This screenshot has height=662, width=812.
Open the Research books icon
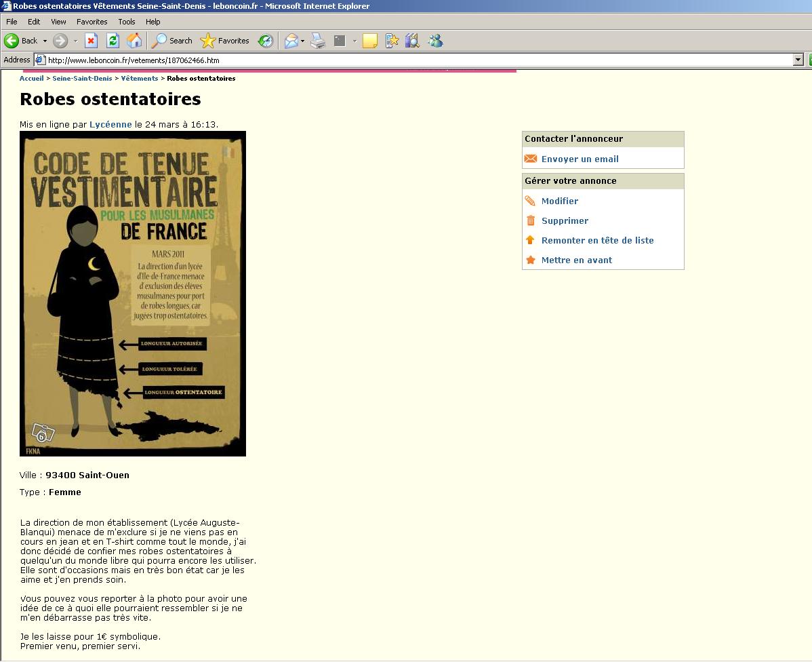(412, 41)
